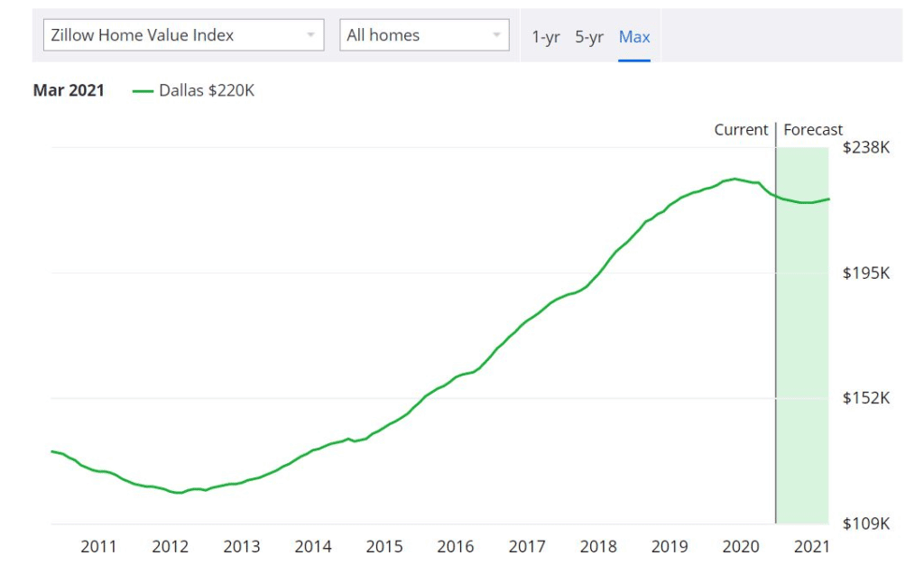Click the $152K y-axis label

(865, 398)
